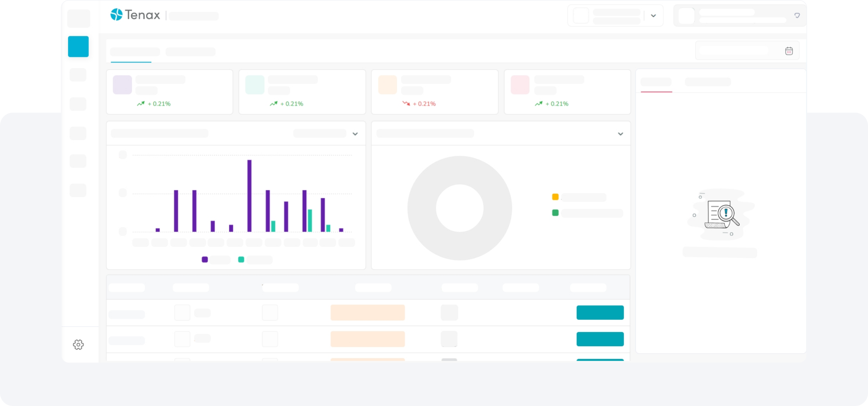Click the heart-shaped icon in top right
The image size is (868, 406).
797,16
